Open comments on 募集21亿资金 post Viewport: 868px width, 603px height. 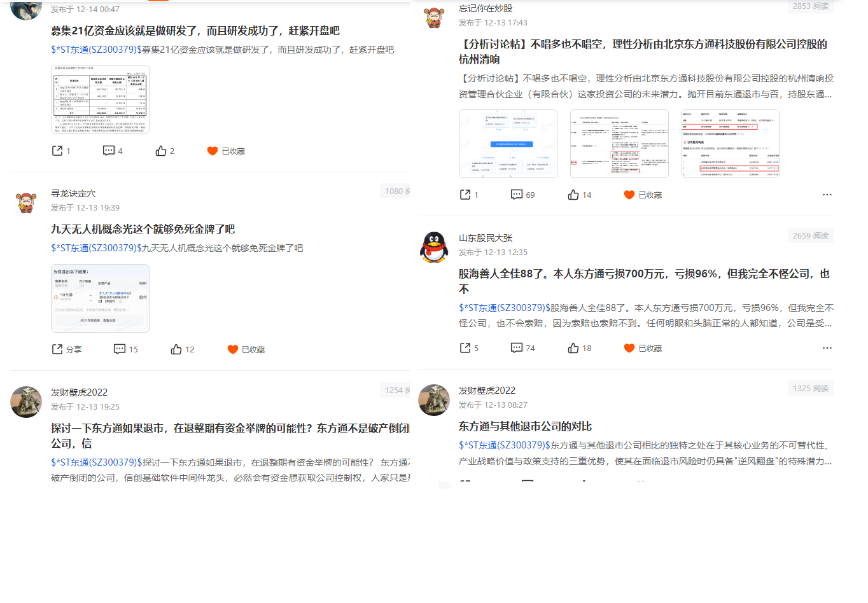(109, 151)
